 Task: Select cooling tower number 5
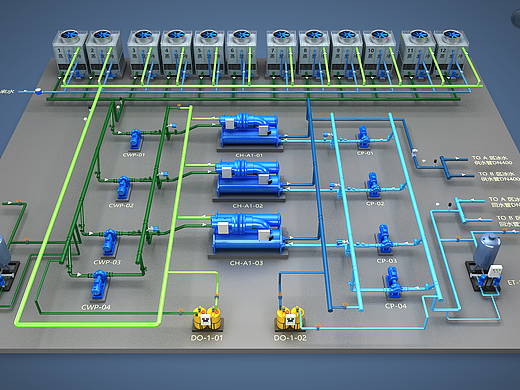coord(209,53)
